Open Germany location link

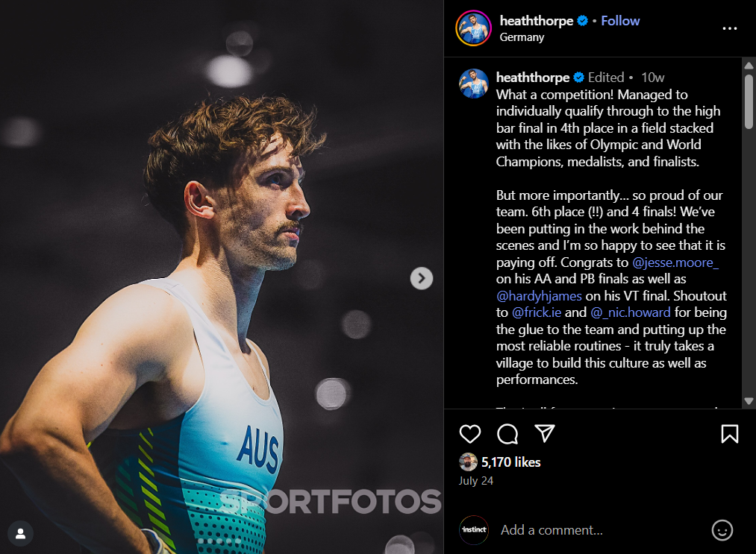[x=522, y=37]
